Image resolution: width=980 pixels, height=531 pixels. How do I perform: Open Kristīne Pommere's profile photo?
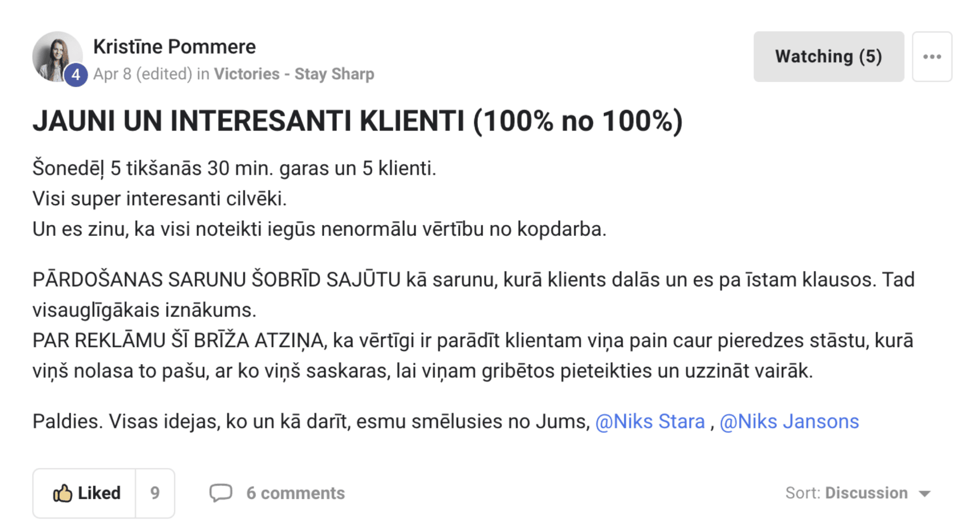point(57,56)
